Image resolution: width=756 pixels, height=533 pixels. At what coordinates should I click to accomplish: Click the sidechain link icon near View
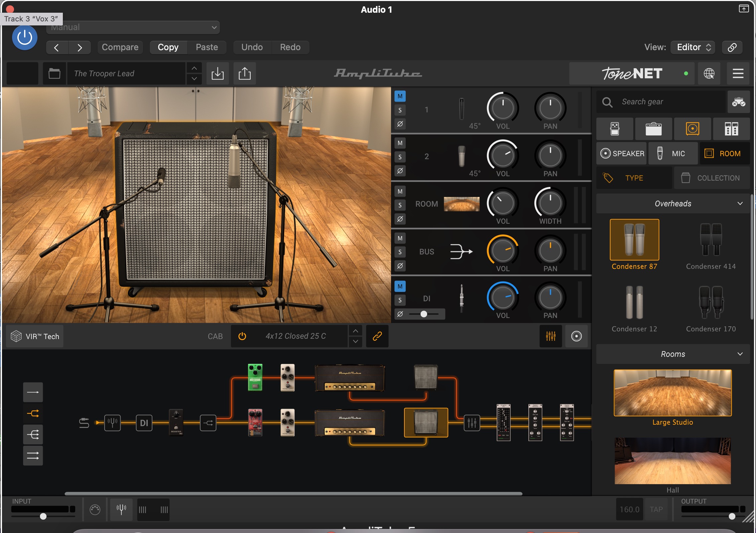coord(732,47)
